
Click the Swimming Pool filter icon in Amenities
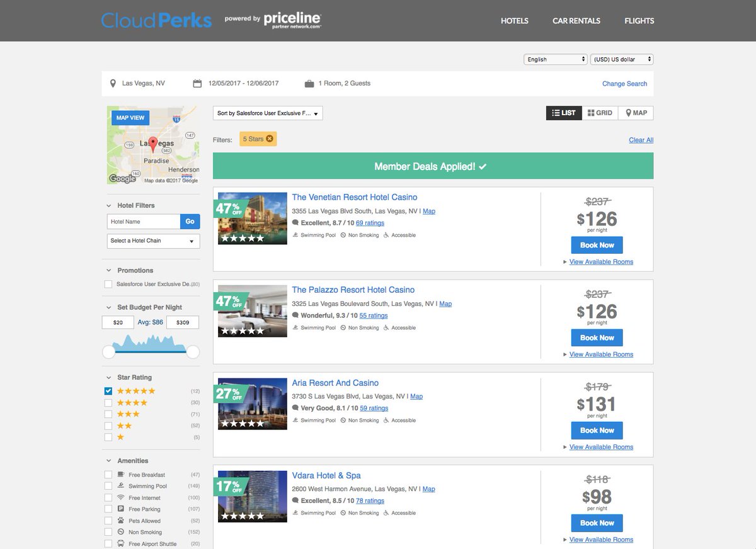click(x=121, y=486)
